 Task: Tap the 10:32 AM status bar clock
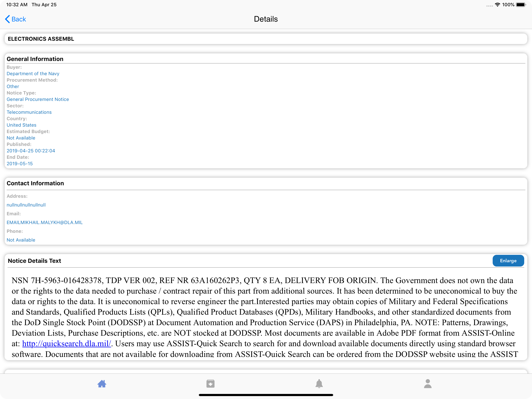(17, 4)
